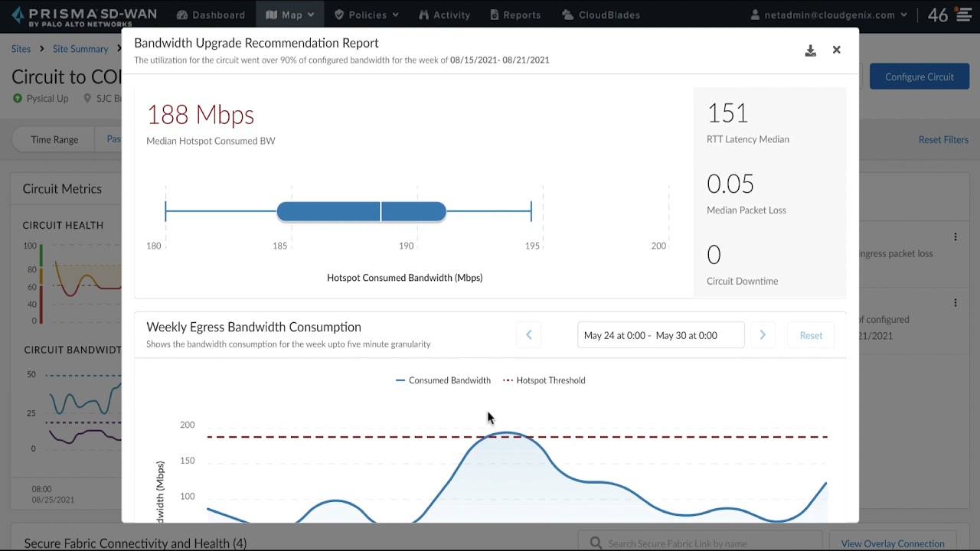
Task: Click the user profile icon in navbar
Action: pos(756,15)
